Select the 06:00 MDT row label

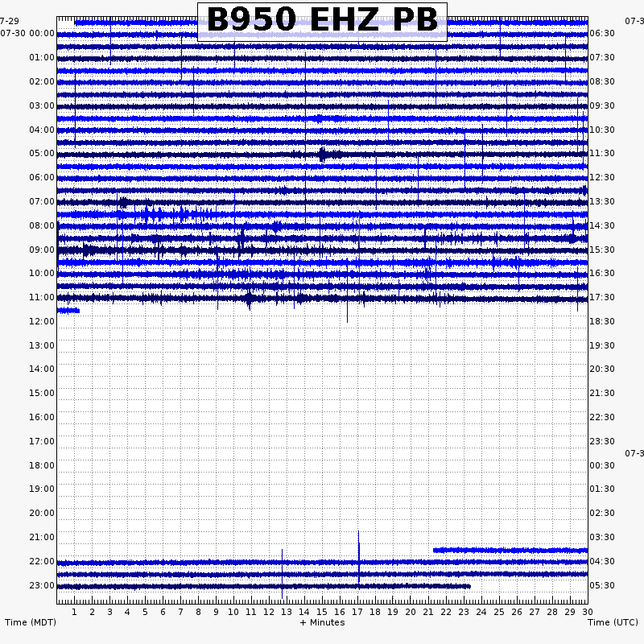click(x=42, y=177)
